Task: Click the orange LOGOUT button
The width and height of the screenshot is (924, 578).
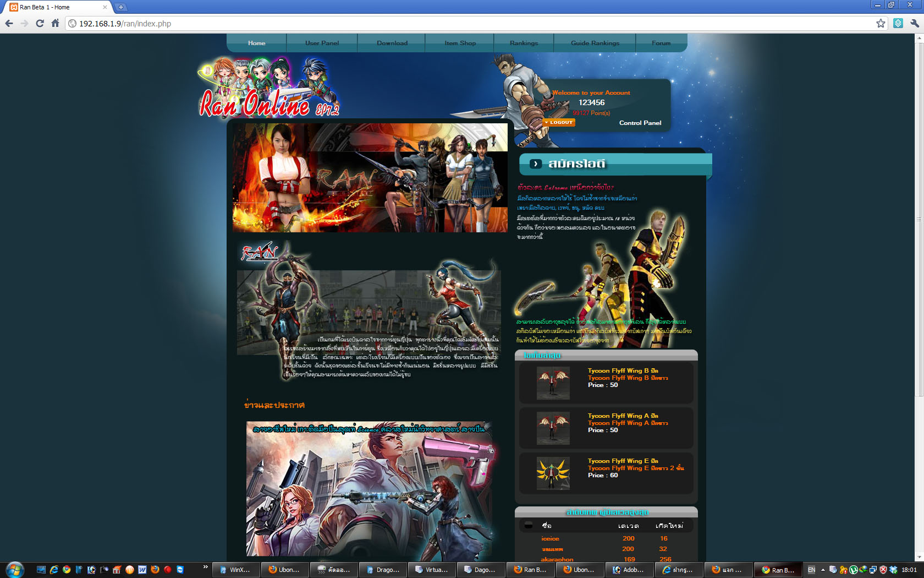Action: 559,122
